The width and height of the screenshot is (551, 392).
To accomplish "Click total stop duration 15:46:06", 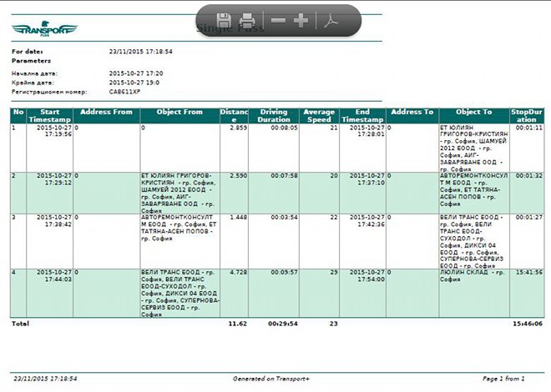I will pyautogui.click(x=528, y=323).
